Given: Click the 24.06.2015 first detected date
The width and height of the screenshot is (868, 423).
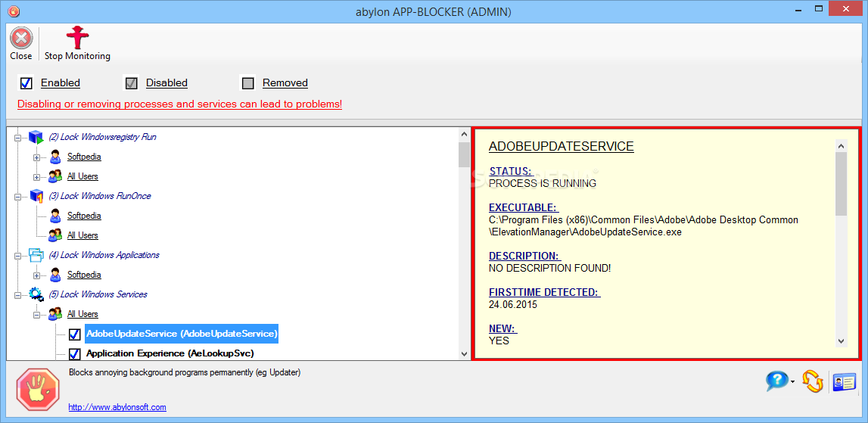Looking at the screenshot, I should pos(513,304).
